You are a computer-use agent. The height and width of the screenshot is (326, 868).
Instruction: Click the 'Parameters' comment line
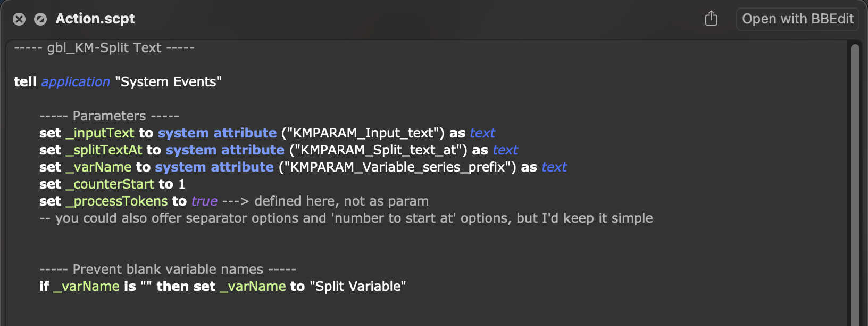(x=109, y=116)
